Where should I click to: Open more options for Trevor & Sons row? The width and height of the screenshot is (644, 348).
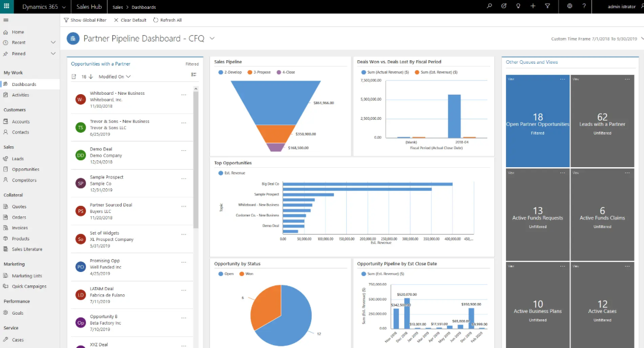point(184,123)
